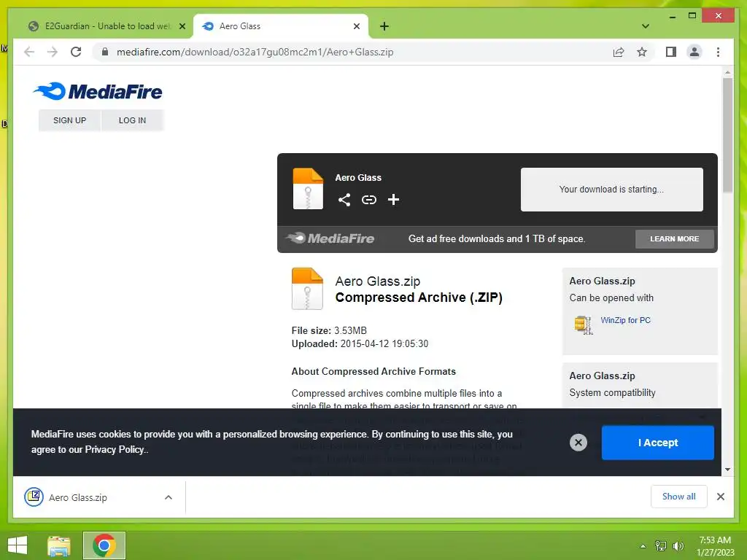The image size is (747, 560).
Task: Click the I Accept cookie button
Action: pos(657,443)
